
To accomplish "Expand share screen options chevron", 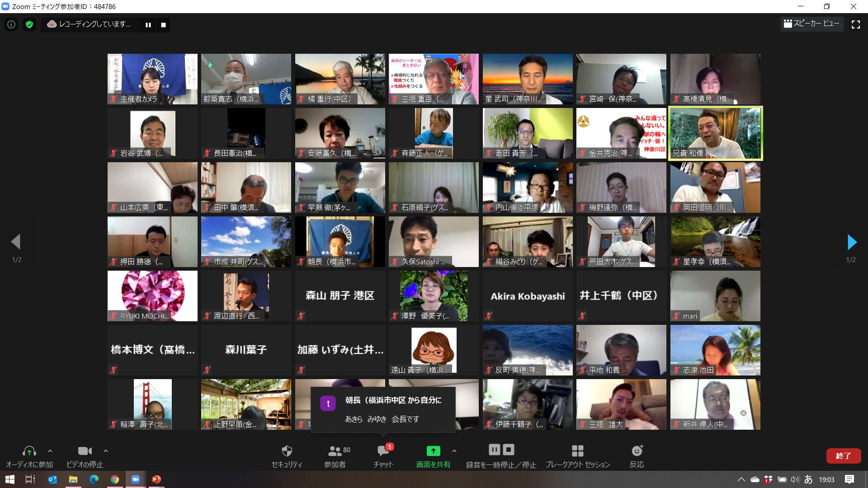I will pyautogui.click(x=454, y=451).
